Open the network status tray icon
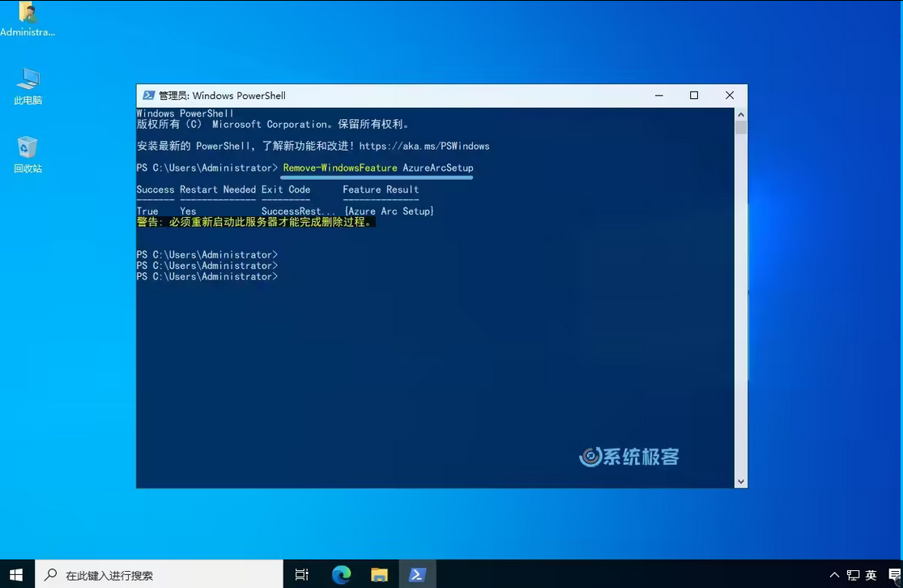This screenshot has width=903, height=588. point(853,575)
